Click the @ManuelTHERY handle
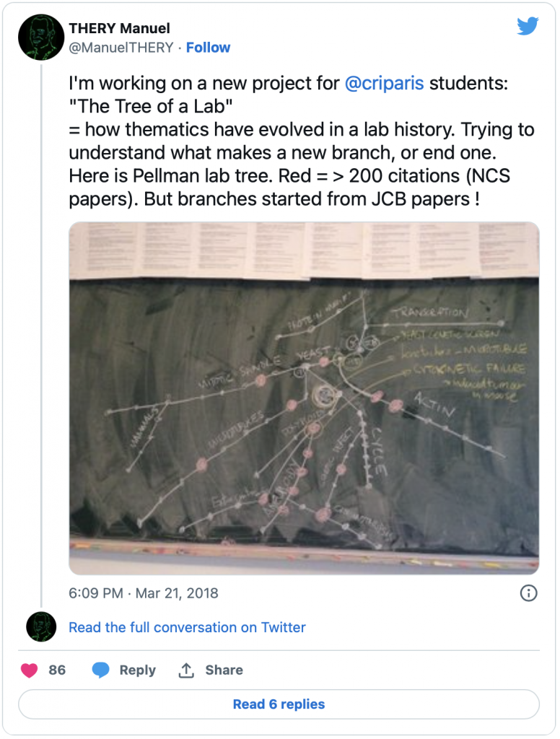Image resolution: width=560 pixels, height=739 pixels. 121,48
